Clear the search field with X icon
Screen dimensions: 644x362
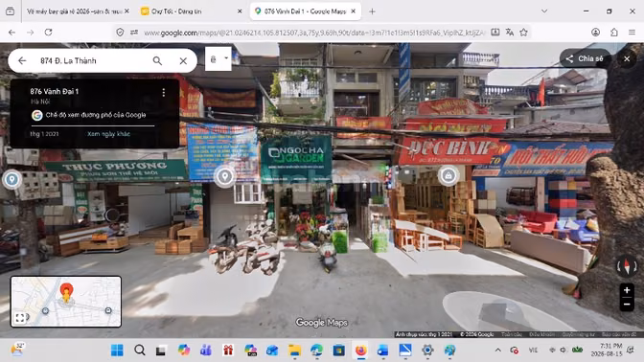tap(183, 60)
